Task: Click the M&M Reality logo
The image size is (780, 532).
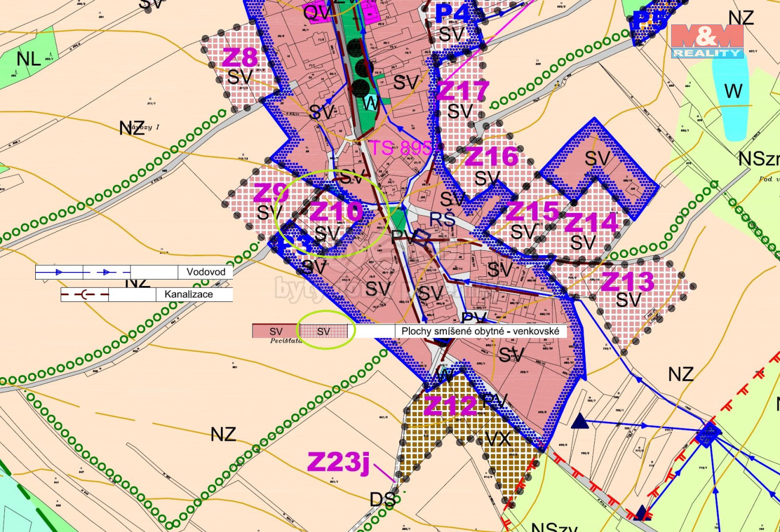Action: [x=707, y=41]
